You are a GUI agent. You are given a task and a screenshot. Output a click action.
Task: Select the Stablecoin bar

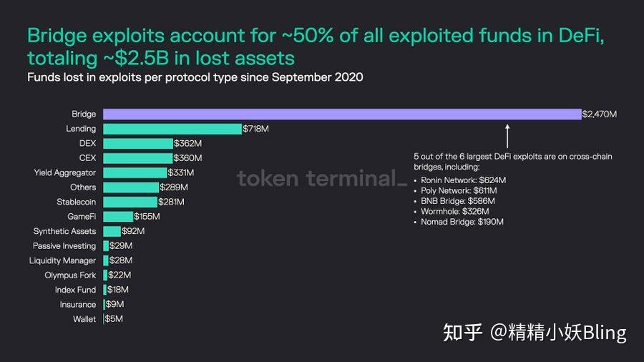pos(130,202)
